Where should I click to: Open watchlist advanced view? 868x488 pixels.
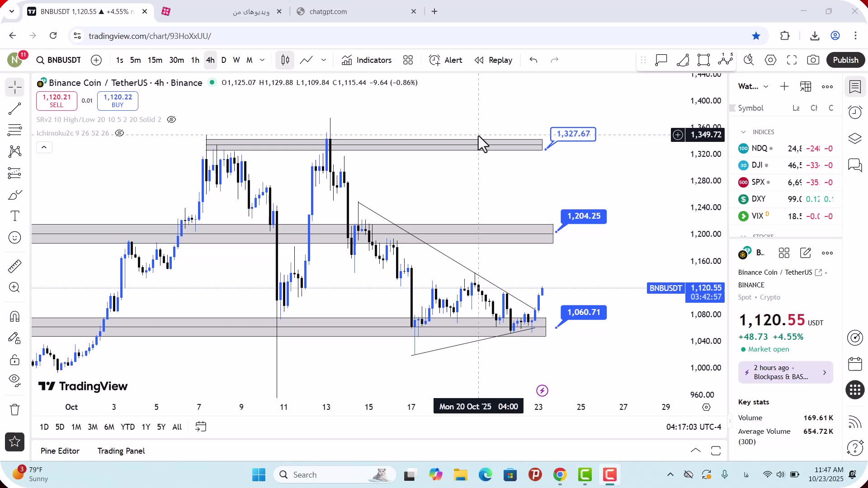[806, 86]
